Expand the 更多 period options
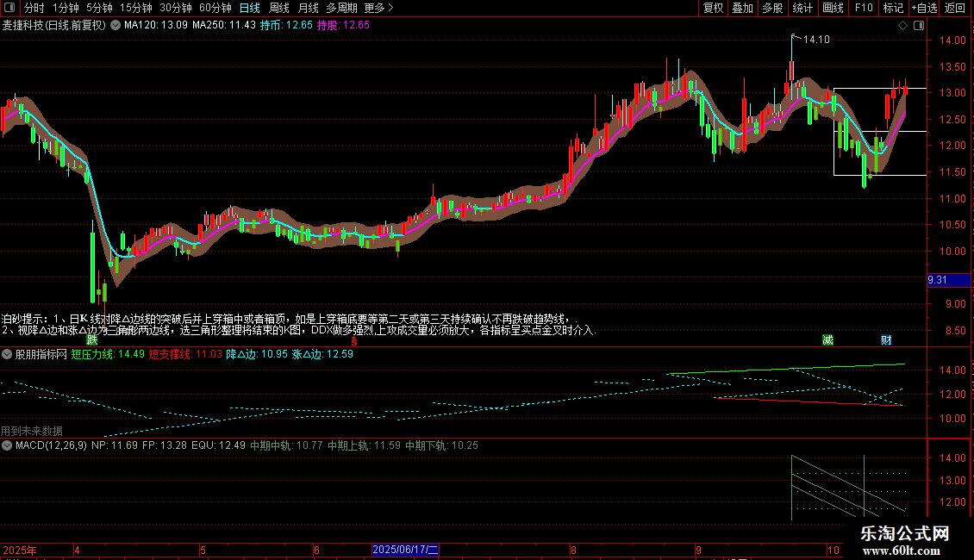Image resolution: width=974 pixels, height=560 pixels. point(378,8)
